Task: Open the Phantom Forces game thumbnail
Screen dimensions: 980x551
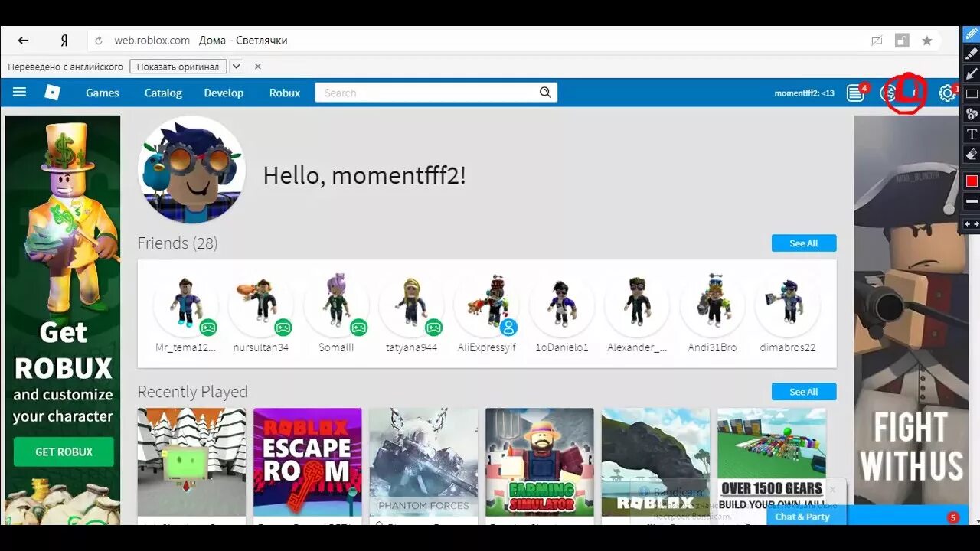Action: pyautogui.click(x=423, y=462)
